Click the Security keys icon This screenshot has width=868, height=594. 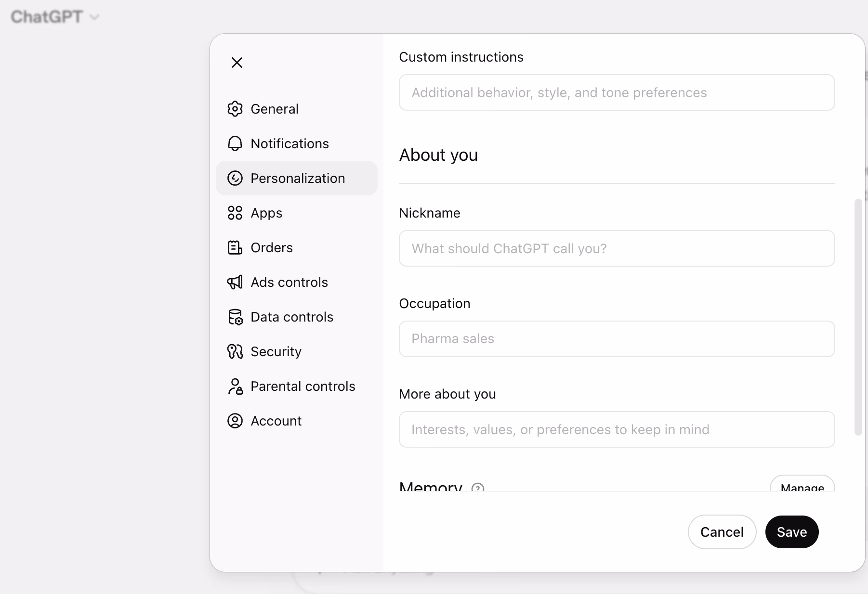click(x=235, y=351)
